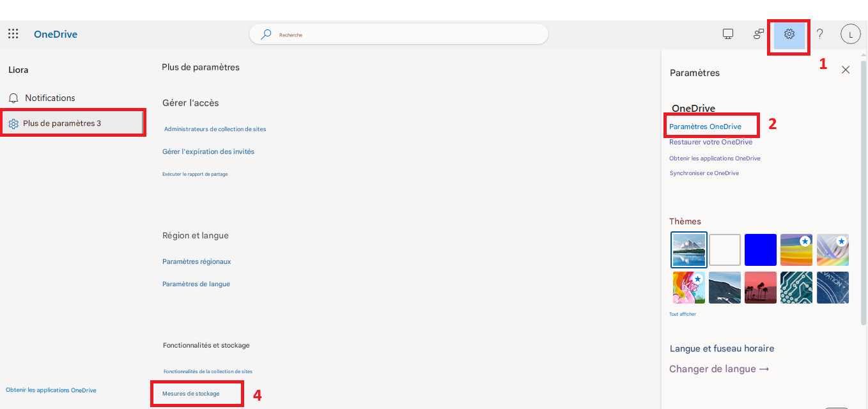Click Obtenir les applications OneDrive in left sidebar
The width and height of the screenshot is (868, 409).
51,390
